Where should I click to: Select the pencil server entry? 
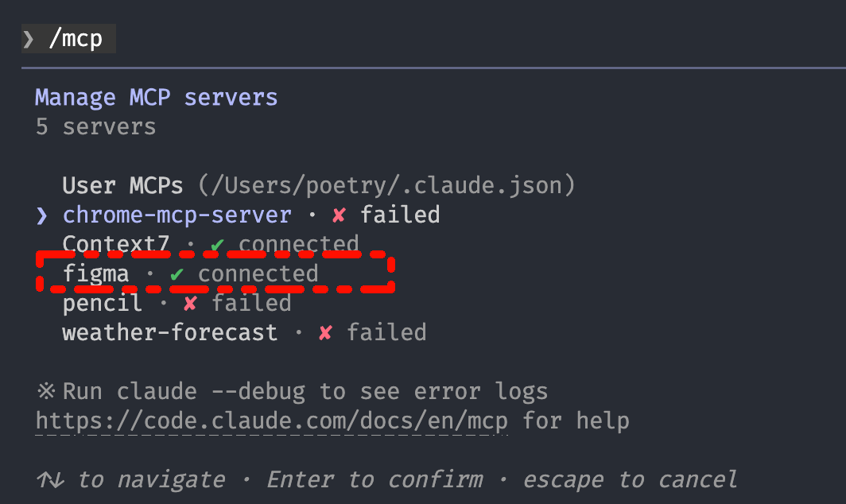click(x=103, y=303)
